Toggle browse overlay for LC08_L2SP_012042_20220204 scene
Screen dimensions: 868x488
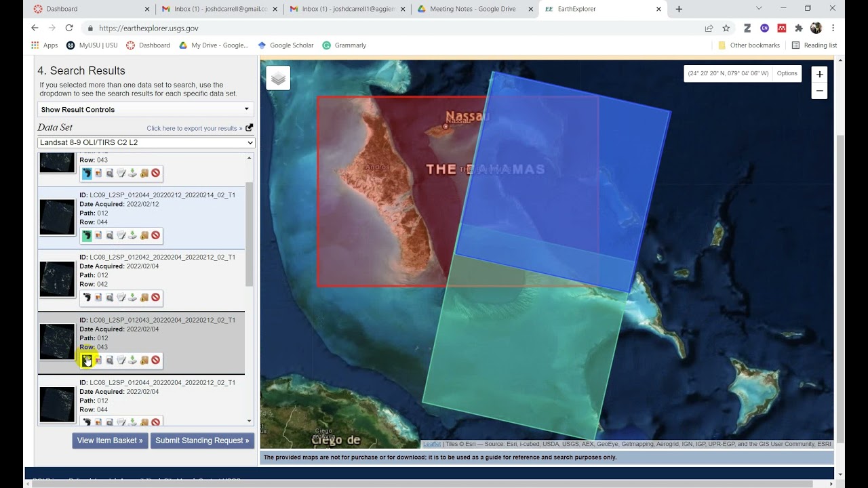(x=98, y=298)
